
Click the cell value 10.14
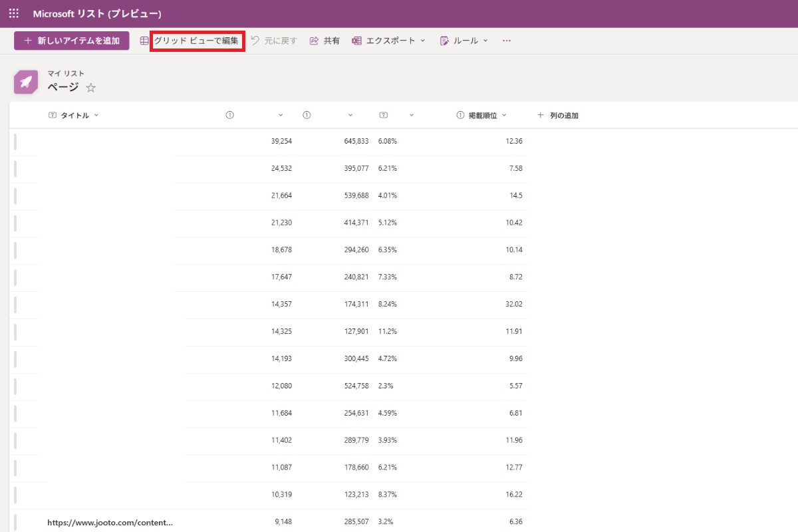pos(514,249)
